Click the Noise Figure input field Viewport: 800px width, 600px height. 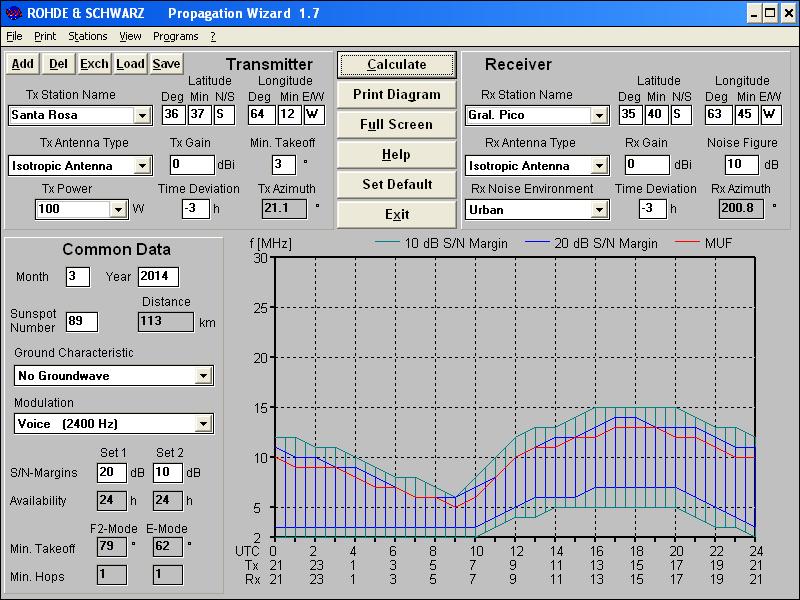tap(741, 164)
